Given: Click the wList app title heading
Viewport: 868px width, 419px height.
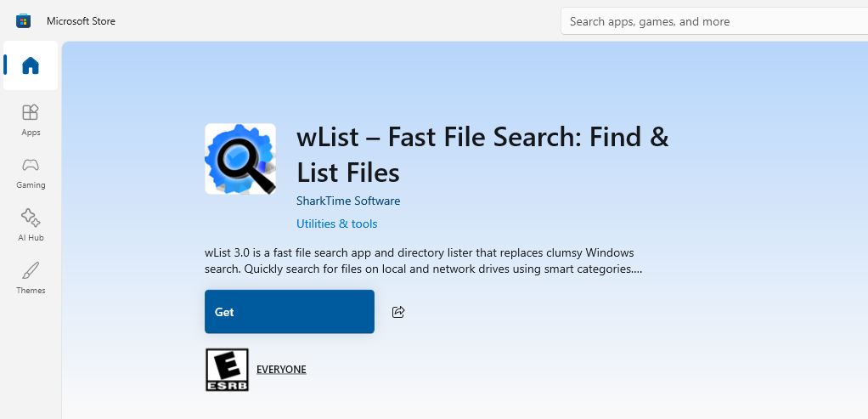Looking at the screenshot, I should (482, 154).
